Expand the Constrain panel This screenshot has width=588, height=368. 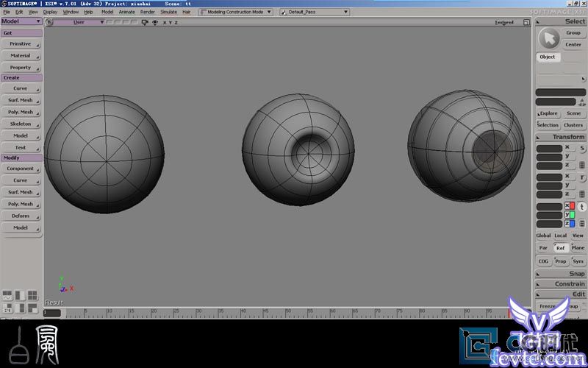tap(561, 284)
